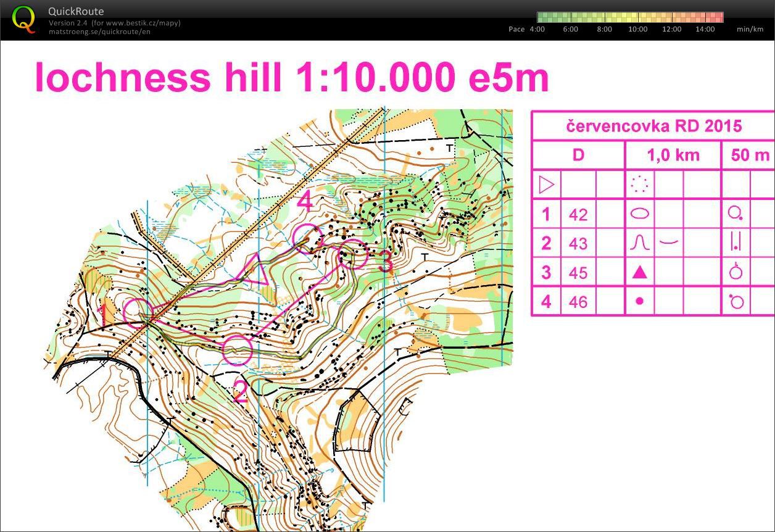This screenshot has width=775, height=532.
Task: Select the "min/km" unit label
Action: click(750, 29)
